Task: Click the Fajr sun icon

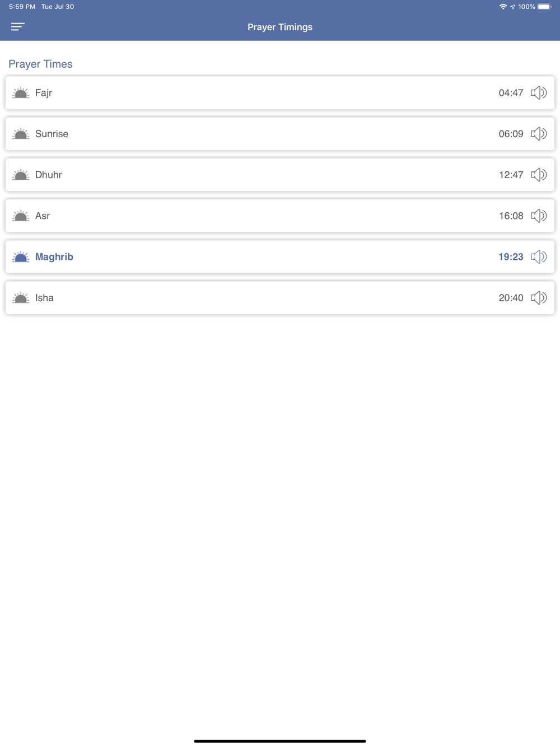Action: 21,93
